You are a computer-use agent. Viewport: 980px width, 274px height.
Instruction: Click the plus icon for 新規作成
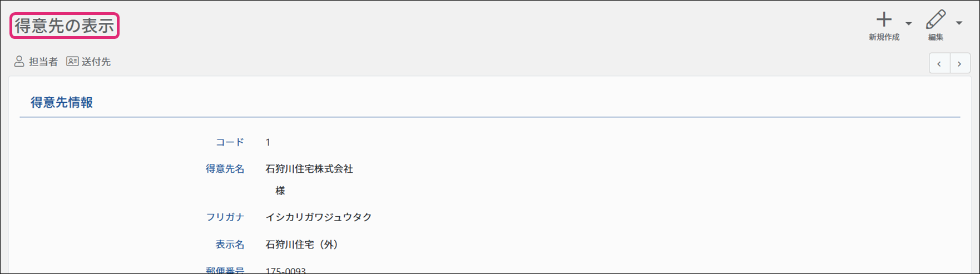(x=884, y=20)
